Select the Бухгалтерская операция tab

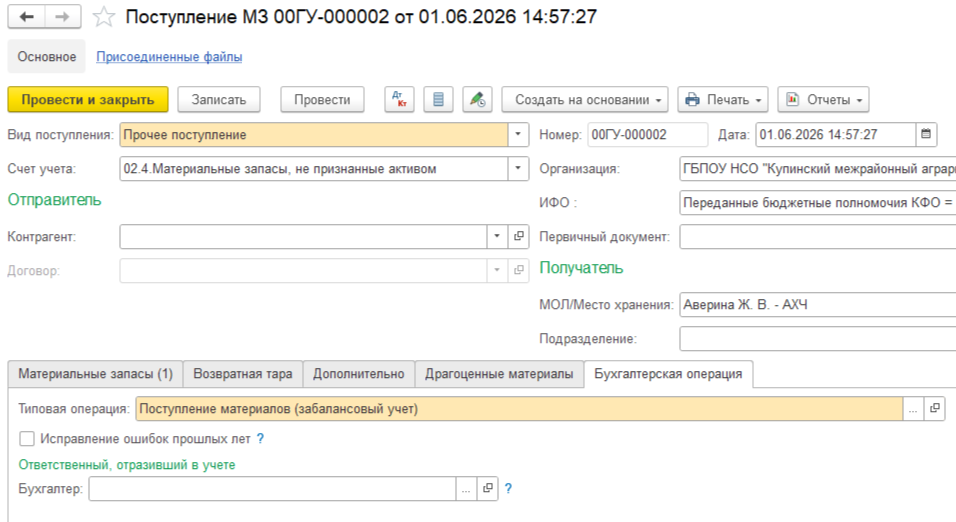[668, 374]
